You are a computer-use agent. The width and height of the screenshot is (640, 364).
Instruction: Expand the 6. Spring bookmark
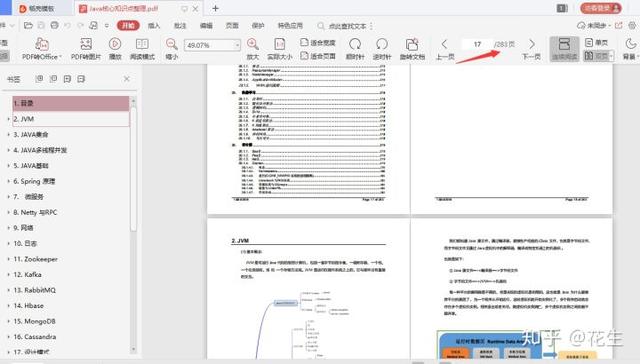coord(9,181)
